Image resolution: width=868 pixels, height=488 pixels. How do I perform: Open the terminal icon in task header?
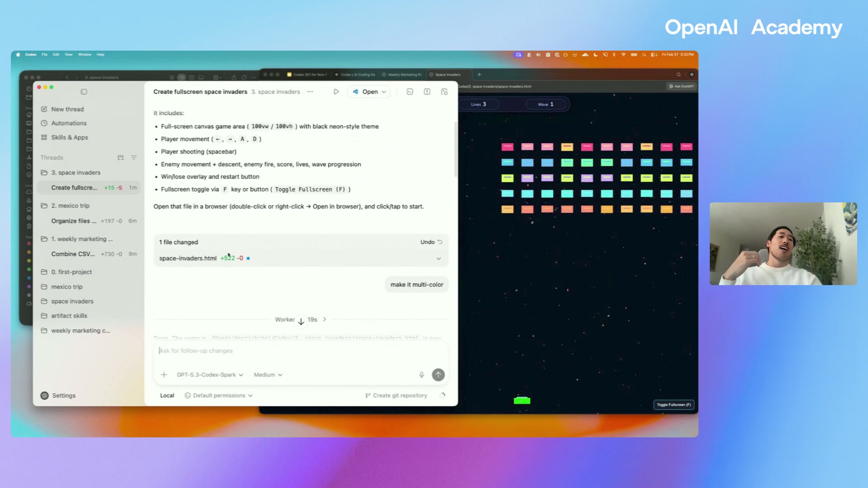(x=410, y=92)
